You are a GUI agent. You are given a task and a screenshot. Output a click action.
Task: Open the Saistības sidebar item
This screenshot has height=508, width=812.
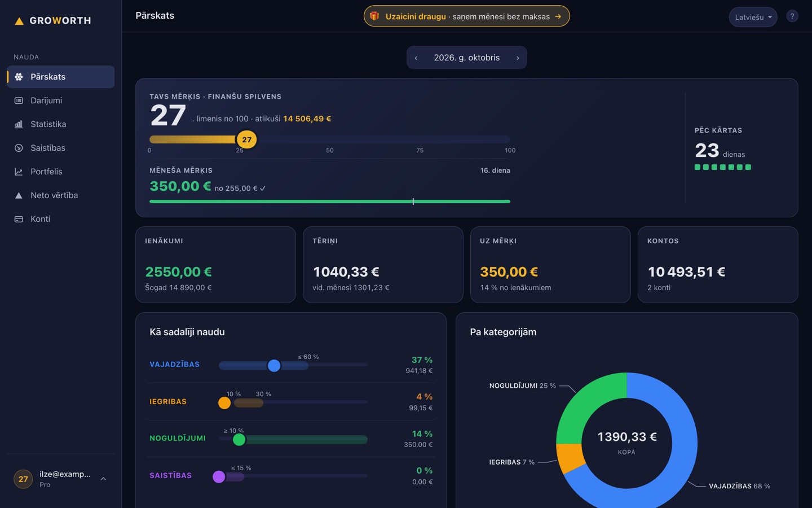click(x=61, y=148)
